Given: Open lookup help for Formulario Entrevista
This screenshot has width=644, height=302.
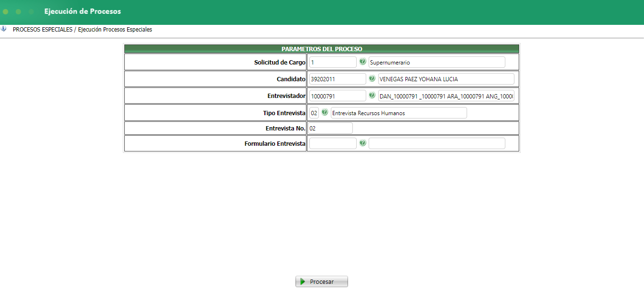Looking at the screenshot, I should [363, 143].
